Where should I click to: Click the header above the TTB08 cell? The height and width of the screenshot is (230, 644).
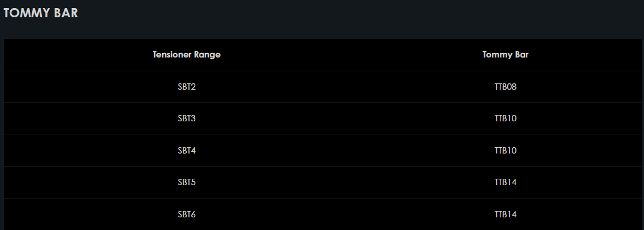[506, 55]
